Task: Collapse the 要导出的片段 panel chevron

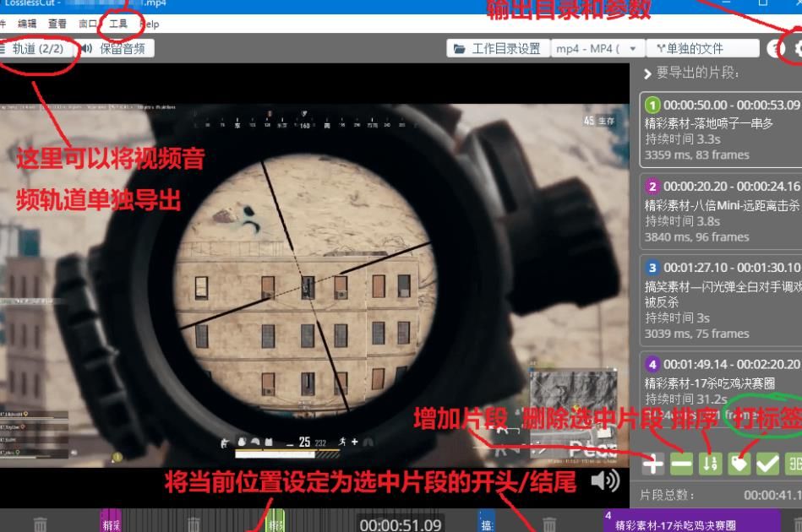Action: click(x=647, y=73)
